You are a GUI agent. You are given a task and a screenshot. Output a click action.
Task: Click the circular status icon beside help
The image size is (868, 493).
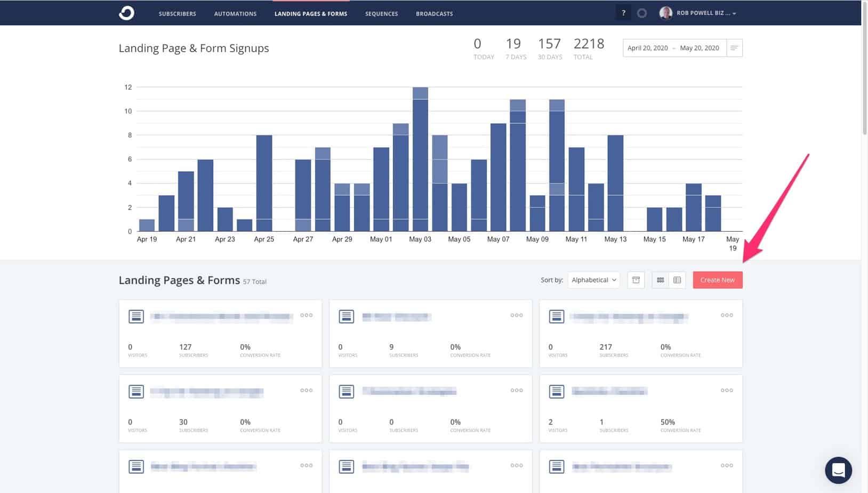pyautogui.click(x=642, y=13)
